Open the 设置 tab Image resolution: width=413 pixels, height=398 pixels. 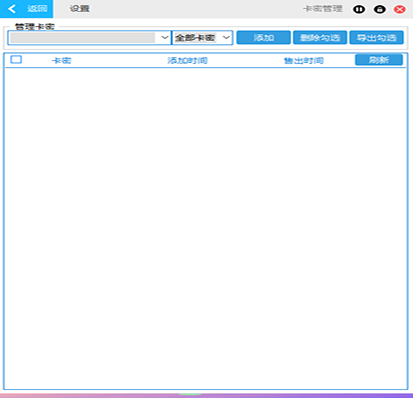[x=79, y=9]
